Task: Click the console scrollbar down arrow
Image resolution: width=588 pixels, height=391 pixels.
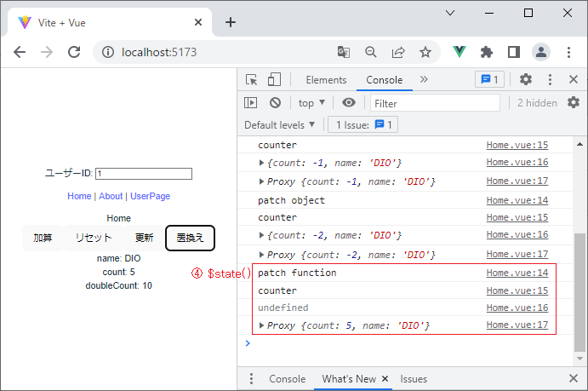Action: [579, 359]
